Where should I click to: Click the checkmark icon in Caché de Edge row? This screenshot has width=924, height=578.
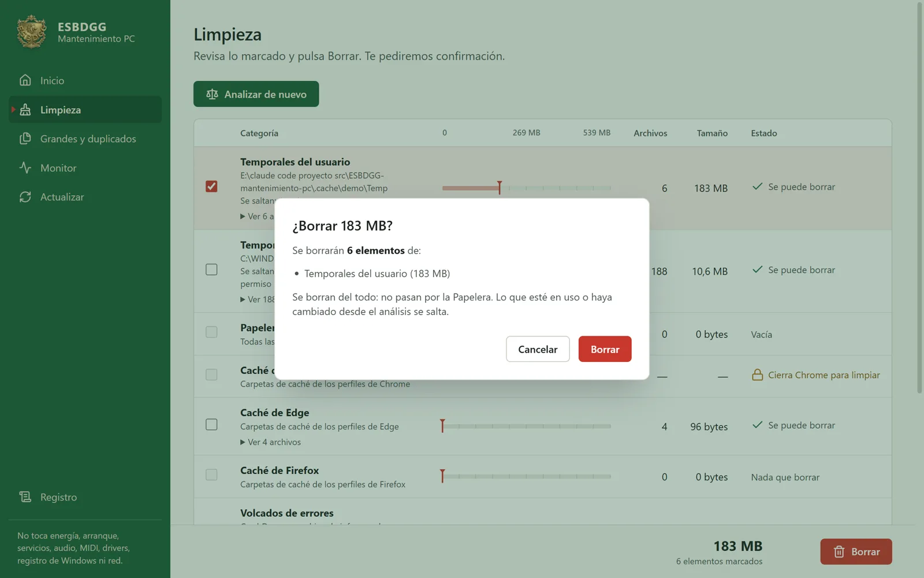(757, 425)
